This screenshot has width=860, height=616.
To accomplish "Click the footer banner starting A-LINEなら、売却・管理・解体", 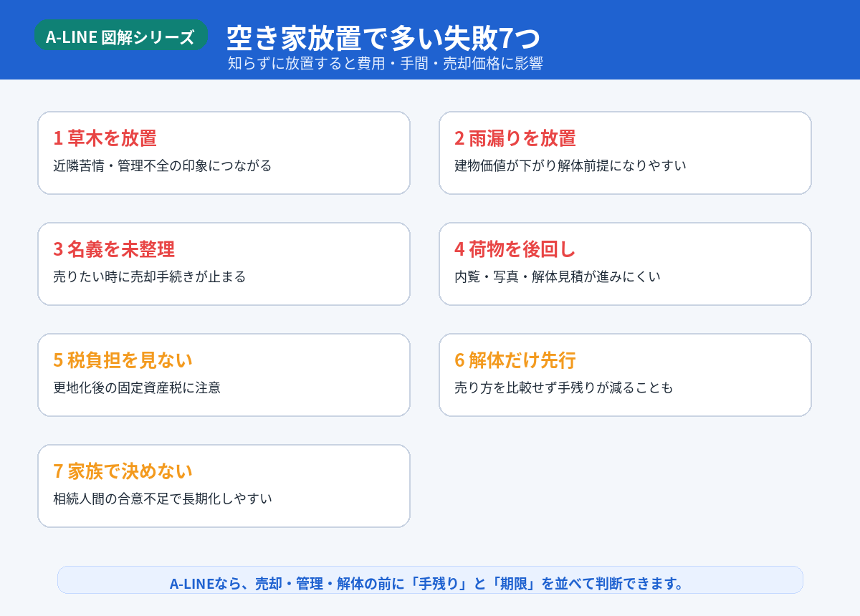I will click(430, 580).
